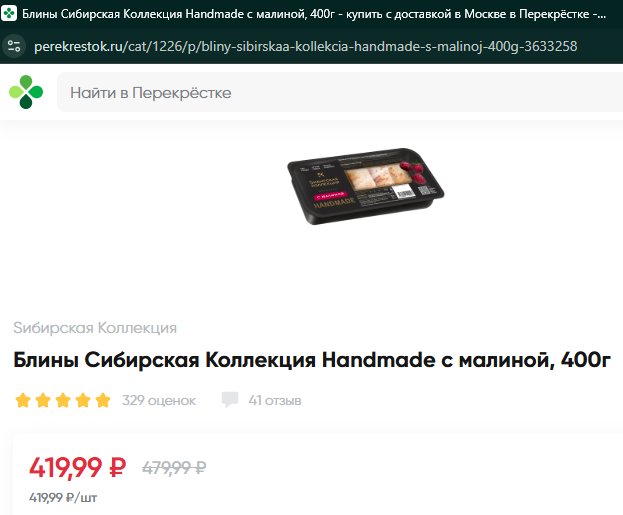
Task: Focus the Найти в Перекрёстке search field
Action: 340,93
